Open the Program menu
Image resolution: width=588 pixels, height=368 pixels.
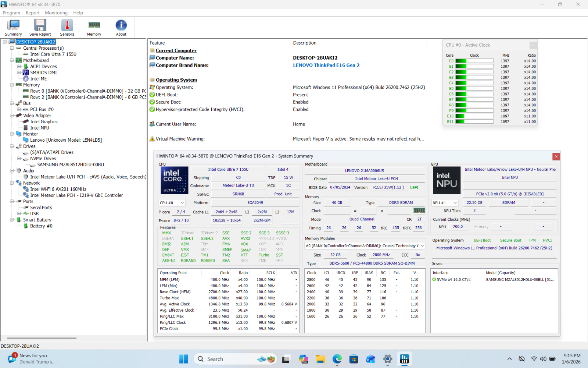click(11, 13)
